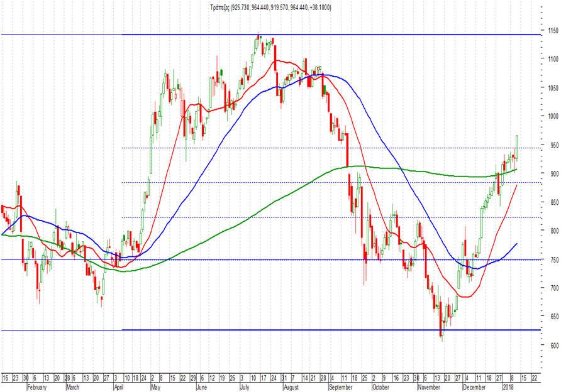
Task: Select the November month label
Action: [x=429, y=388]
